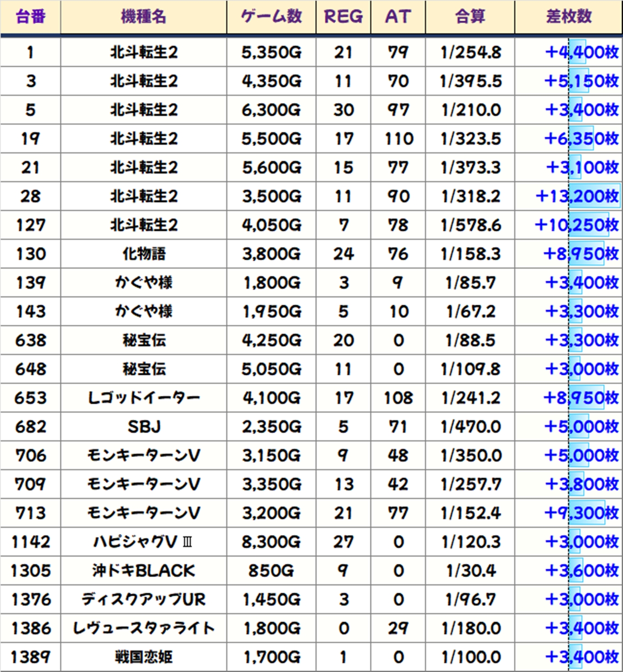Click the 差枚数 column header
Viewport: 623px width, 672px height.
[569, 17]
